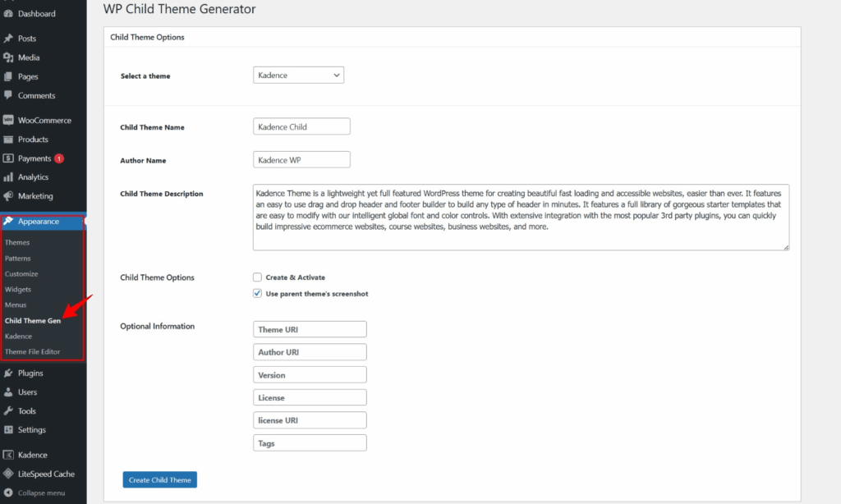Screen dimensions: 841x504
Task: Open Payments menu with notification badge
Action: [x=34, y=158]
